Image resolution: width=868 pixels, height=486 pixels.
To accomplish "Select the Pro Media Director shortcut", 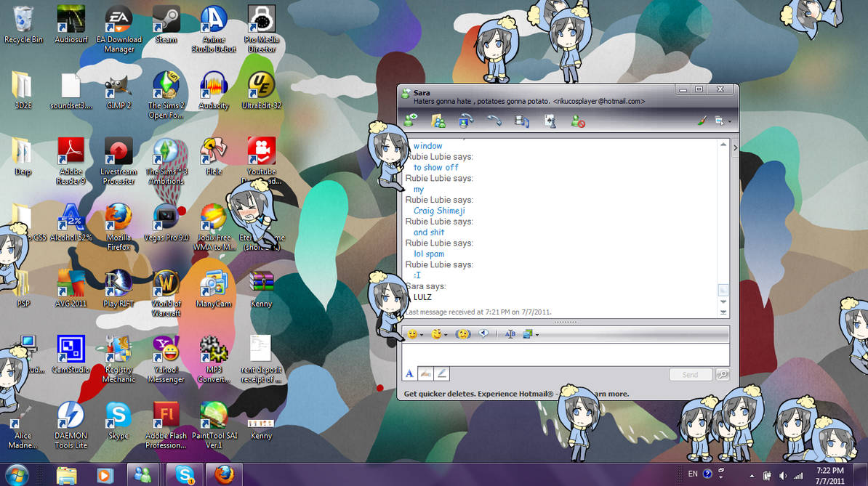I will pyautogui.click(x=262, y=29).
